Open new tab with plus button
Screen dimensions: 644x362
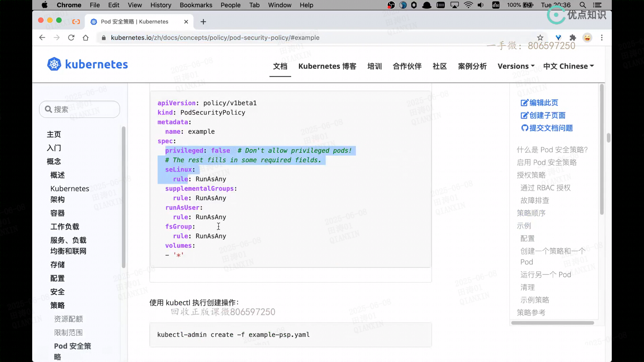pyautogui.click(x=203, y=22)
